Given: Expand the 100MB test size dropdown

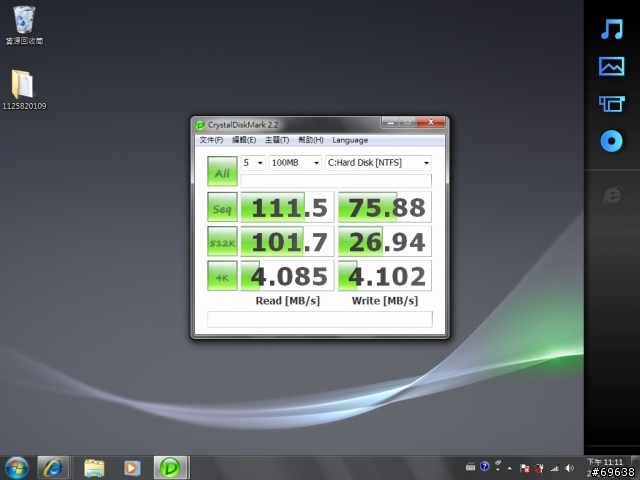Looking at the screenshot, I should tap(295, 163).
